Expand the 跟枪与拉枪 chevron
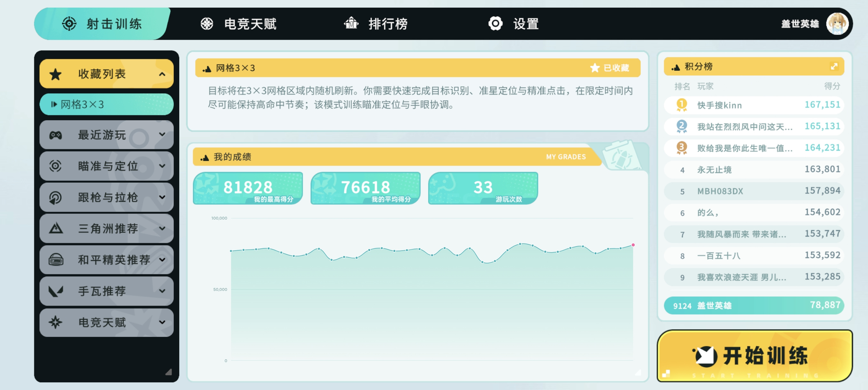 point(162,197)
